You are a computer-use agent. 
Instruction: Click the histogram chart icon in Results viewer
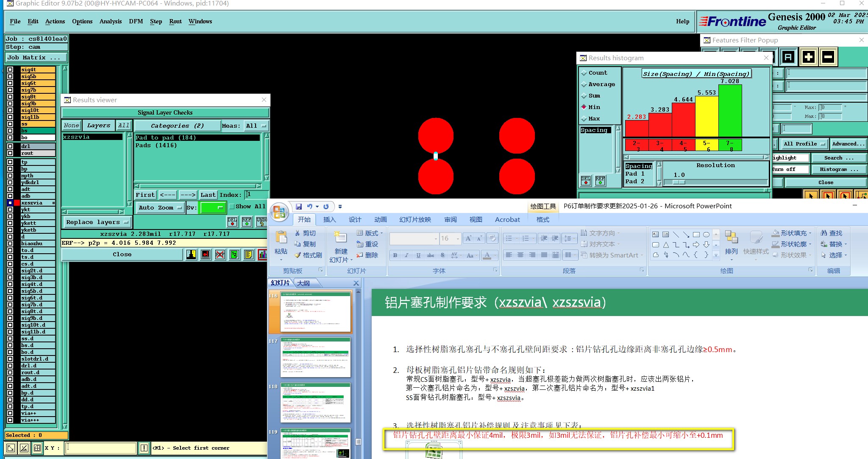point(262,254)
